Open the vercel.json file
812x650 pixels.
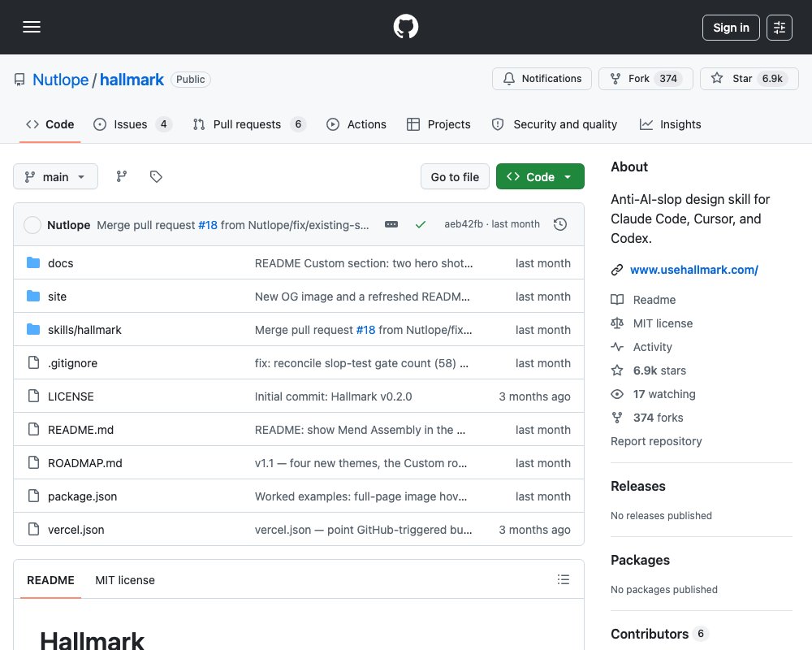tap(76, 530)
